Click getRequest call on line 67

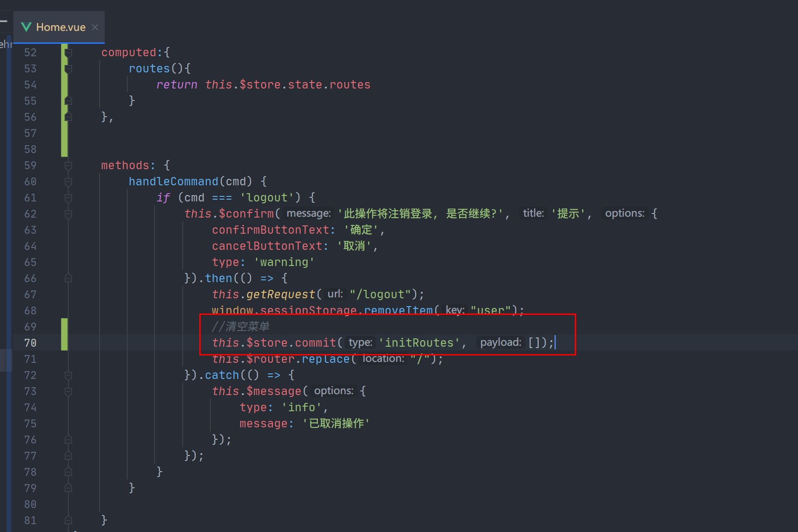(280, 295)
